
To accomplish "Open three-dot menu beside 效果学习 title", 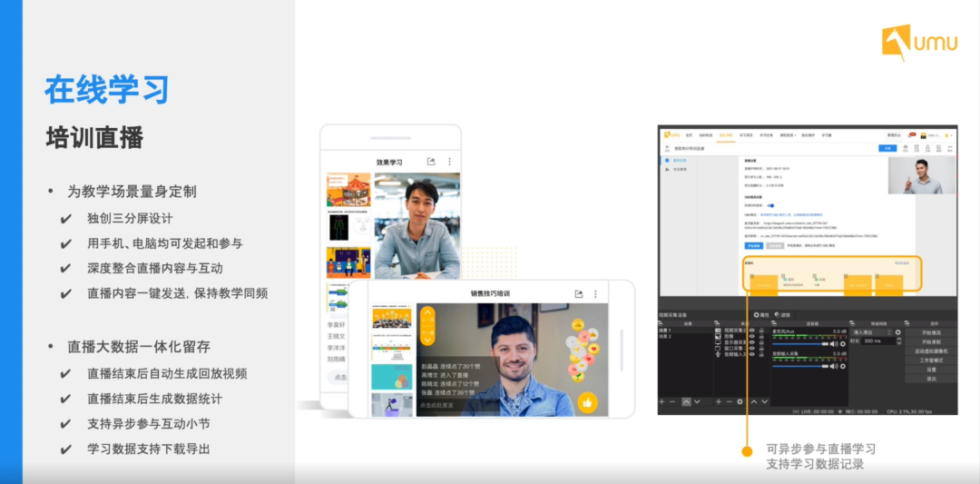I will point(449,162).
